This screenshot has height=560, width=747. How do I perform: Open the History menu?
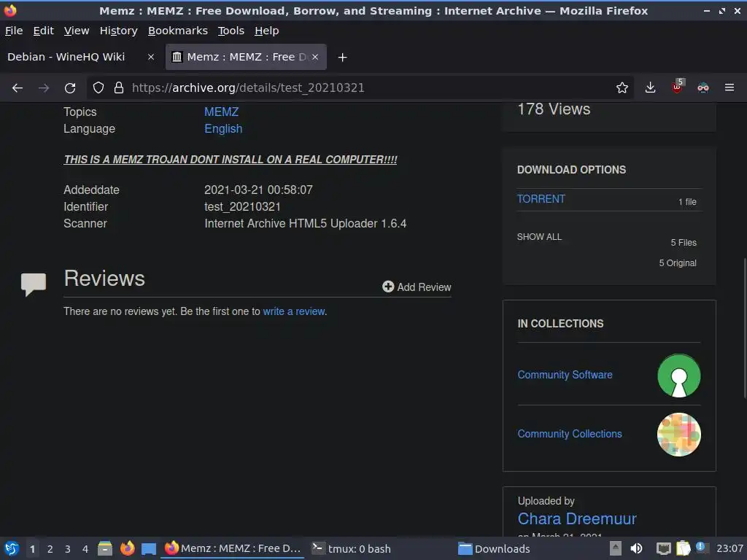click(119, 31)
